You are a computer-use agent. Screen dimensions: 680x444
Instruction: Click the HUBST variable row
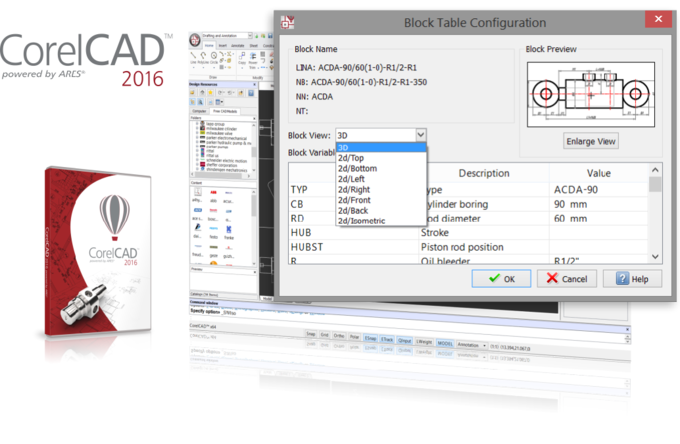(468, 247)
